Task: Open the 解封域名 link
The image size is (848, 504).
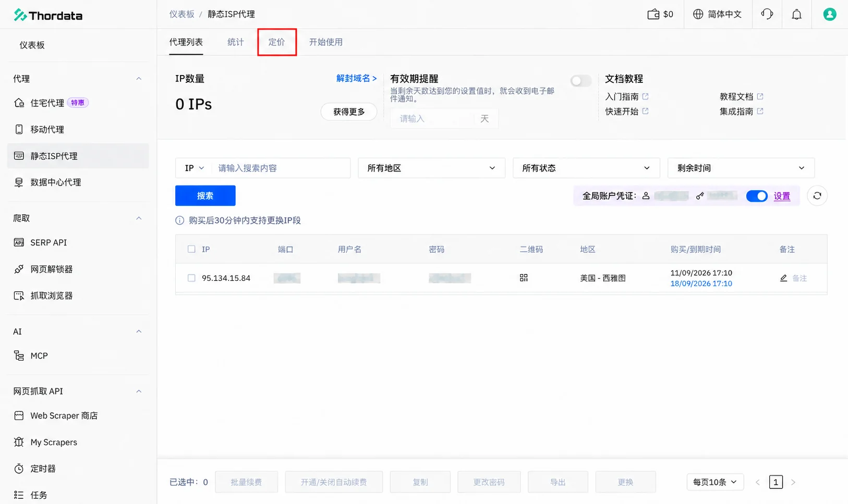Action: [x=357, y=78]
